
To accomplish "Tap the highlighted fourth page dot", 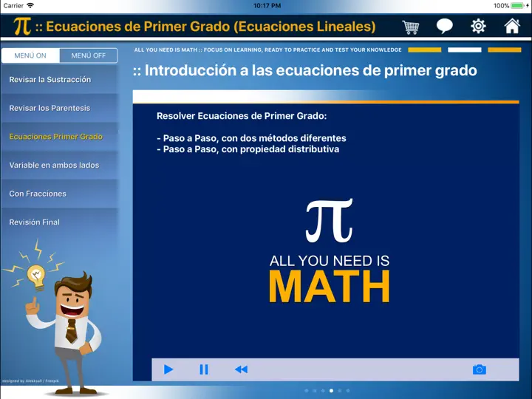I will coord(331,391).
